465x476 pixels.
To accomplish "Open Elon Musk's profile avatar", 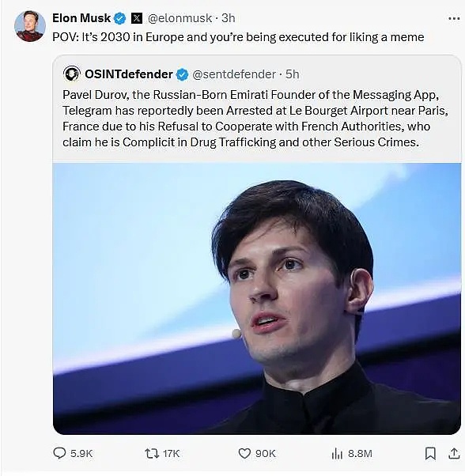I will pos(30,26).
